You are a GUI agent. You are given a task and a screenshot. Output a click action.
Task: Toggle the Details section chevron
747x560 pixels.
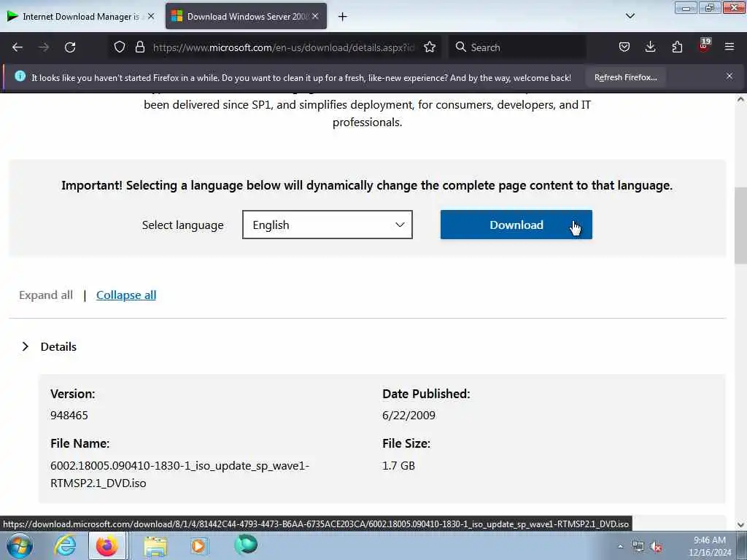[26, 346]
